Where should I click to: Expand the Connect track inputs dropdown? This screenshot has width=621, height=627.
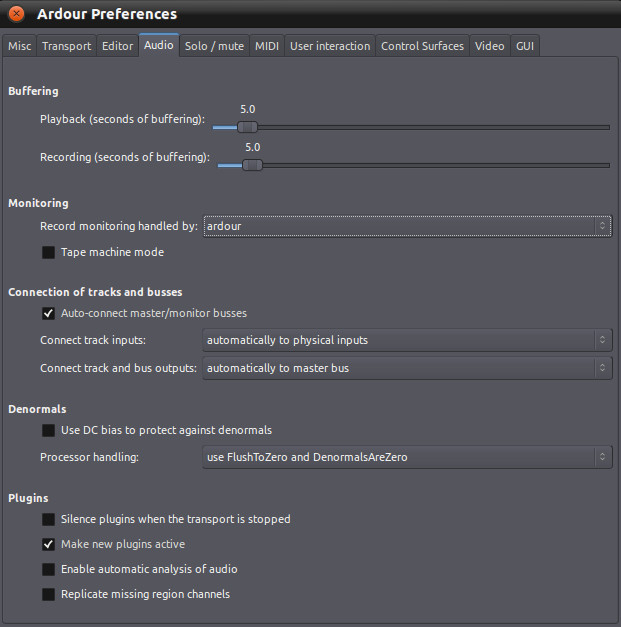407,341
